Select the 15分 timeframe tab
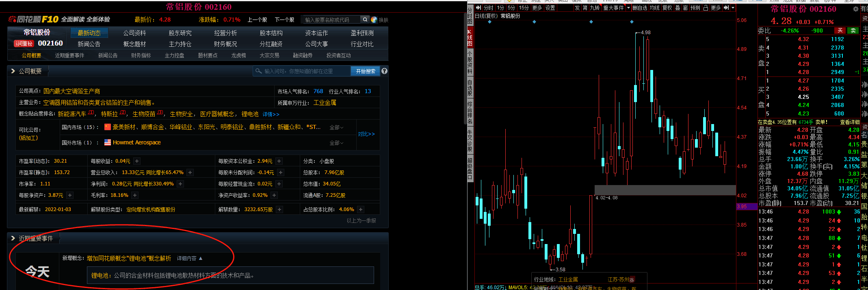The height and width of the screenshot is (290, 868). coord(524,8)
